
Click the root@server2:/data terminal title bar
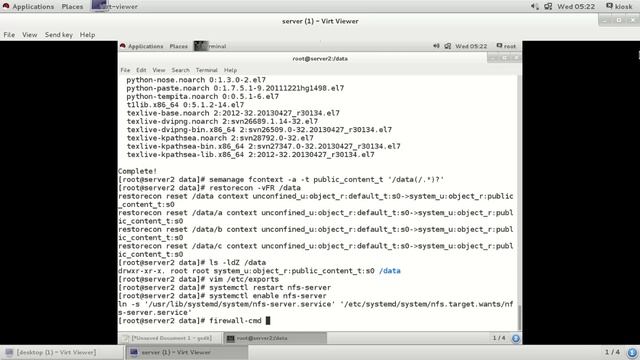point(320,58)
